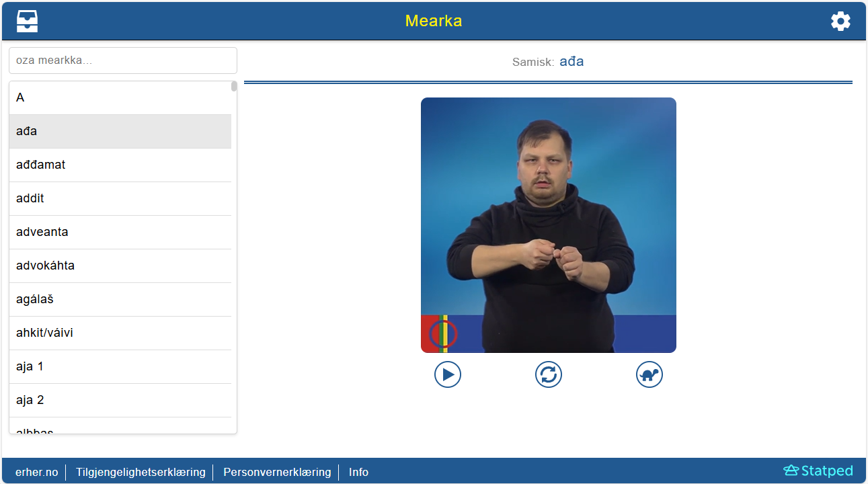
Task: Open the erher.no footer link
Action: (37, 472)
